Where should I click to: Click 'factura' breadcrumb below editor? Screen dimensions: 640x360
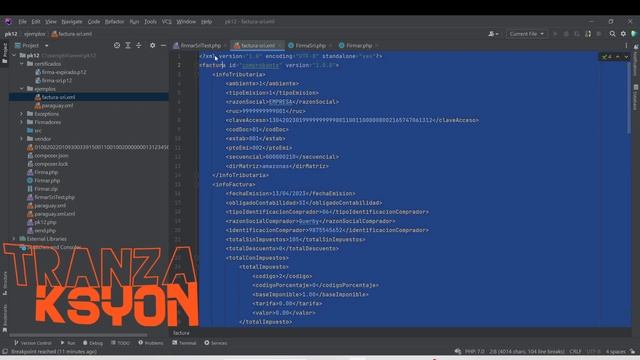coord(181,333)
